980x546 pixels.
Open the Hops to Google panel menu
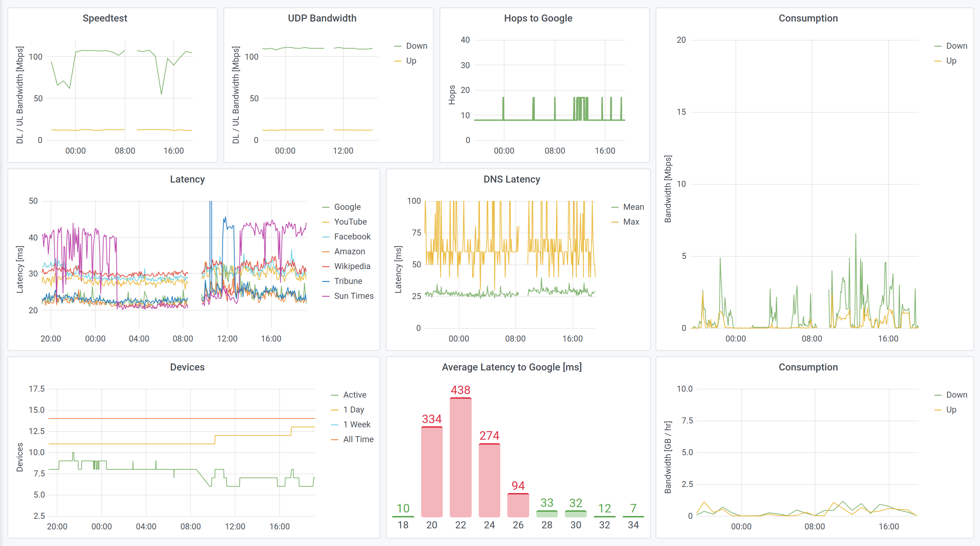tap(538, 18)
